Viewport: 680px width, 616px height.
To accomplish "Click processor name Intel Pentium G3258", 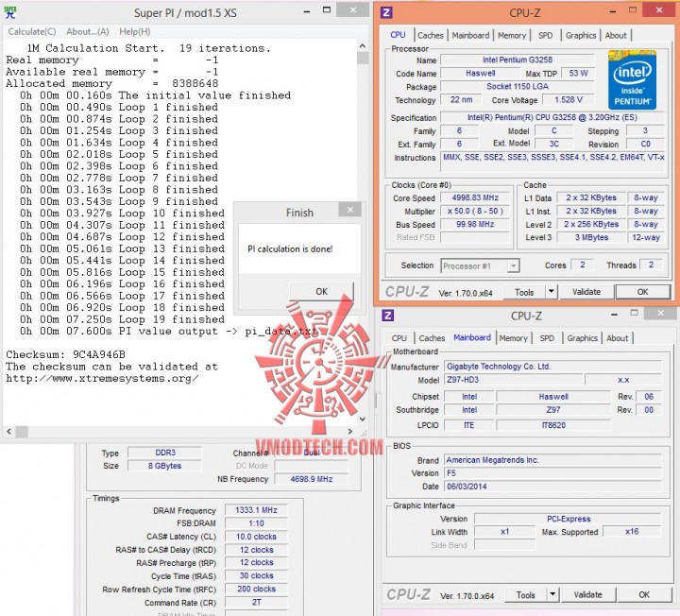I will [x=518, y=60].
